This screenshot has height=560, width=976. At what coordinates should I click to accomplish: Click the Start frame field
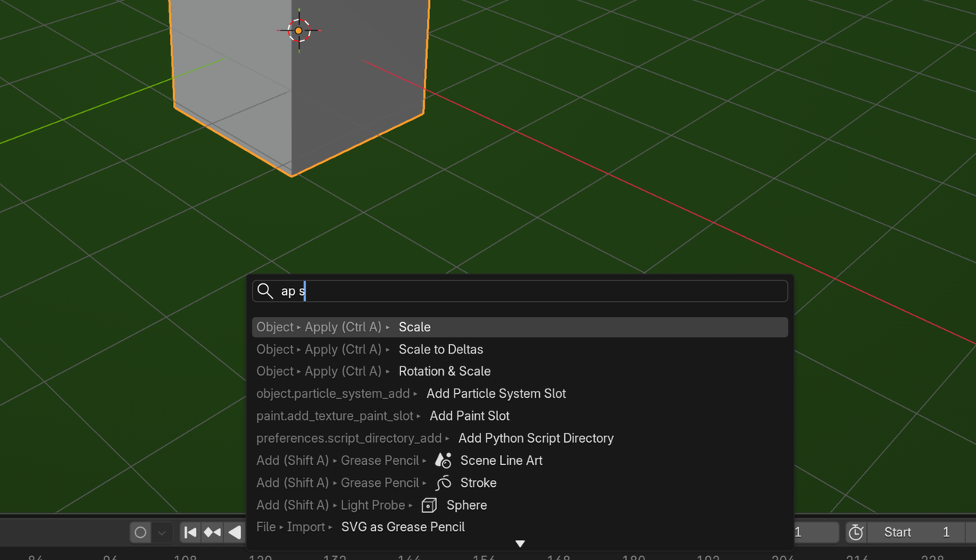tap(917, 533)
